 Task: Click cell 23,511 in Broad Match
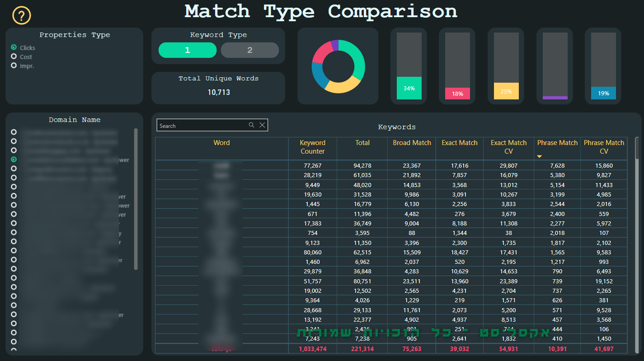coord(412,281)
